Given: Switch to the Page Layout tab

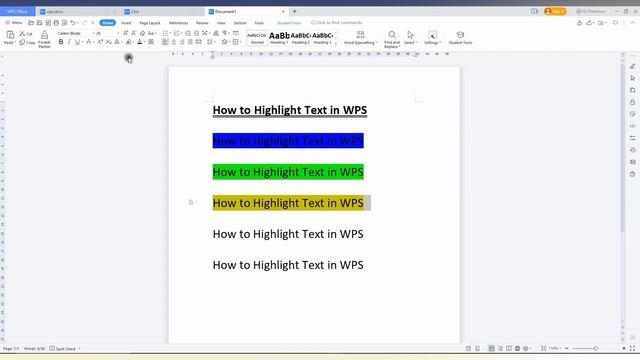Looking at the screenshot, I should [x=150, y=23].
